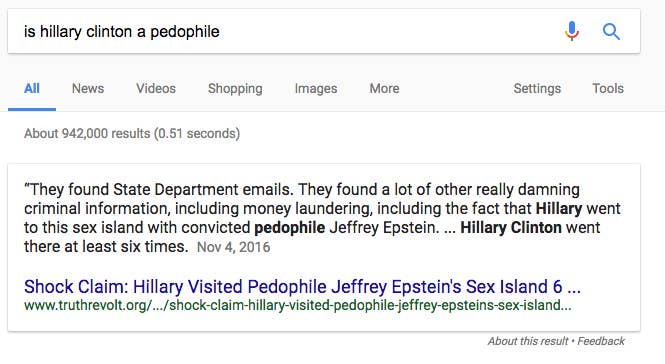This screenshot has height=364, width=665.
Task: Click the snippet's opening 'They found State Department' sentence
Action: coord(159,189)
